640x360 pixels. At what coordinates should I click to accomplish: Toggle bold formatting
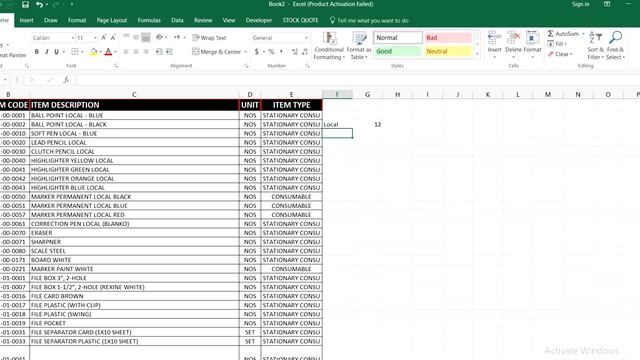[37, 52]
